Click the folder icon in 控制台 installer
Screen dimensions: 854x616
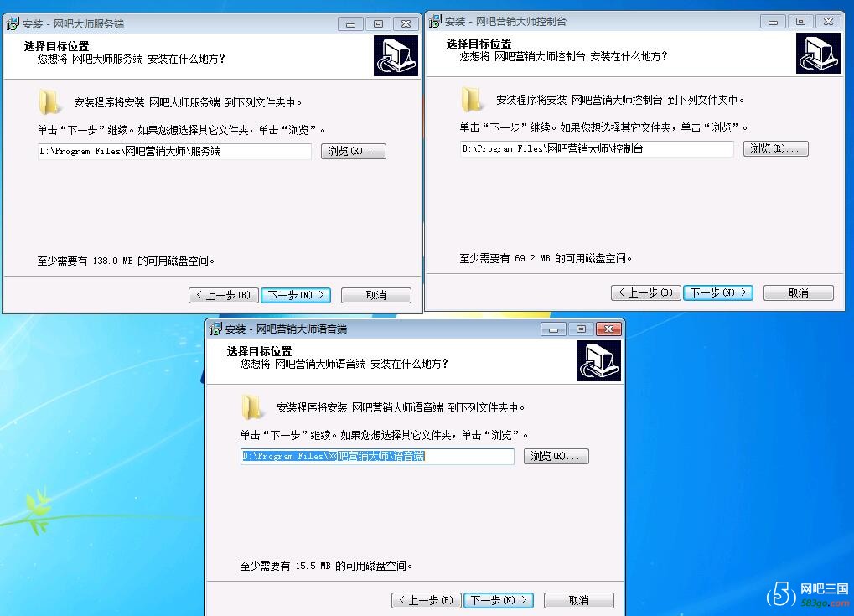472,99
